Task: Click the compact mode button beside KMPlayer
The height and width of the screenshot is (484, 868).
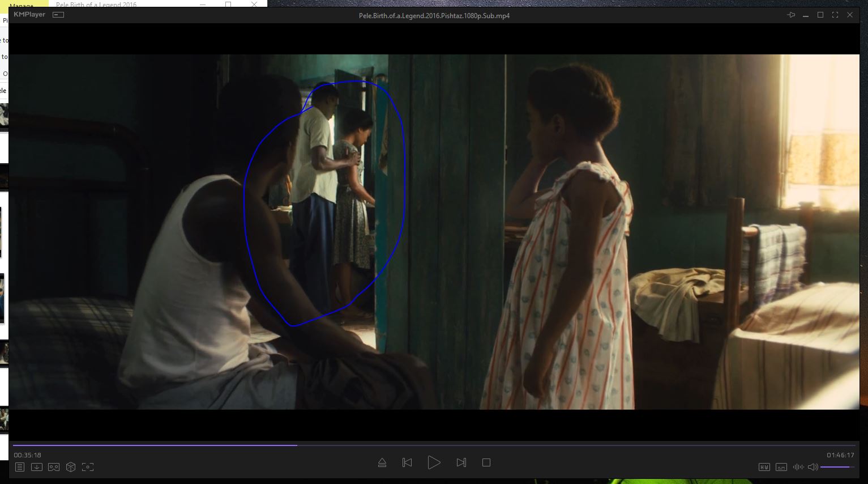Action: point(58,15)
